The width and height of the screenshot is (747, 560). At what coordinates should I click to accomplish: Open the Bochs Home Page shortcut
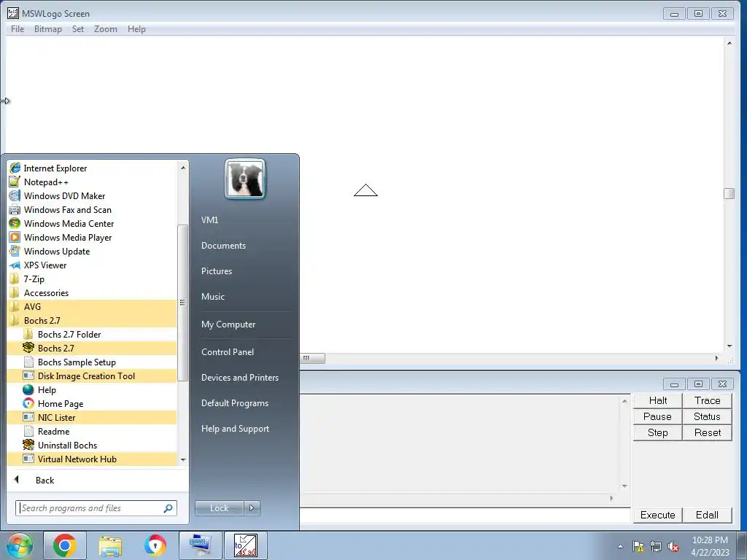[x=93, y=402]
